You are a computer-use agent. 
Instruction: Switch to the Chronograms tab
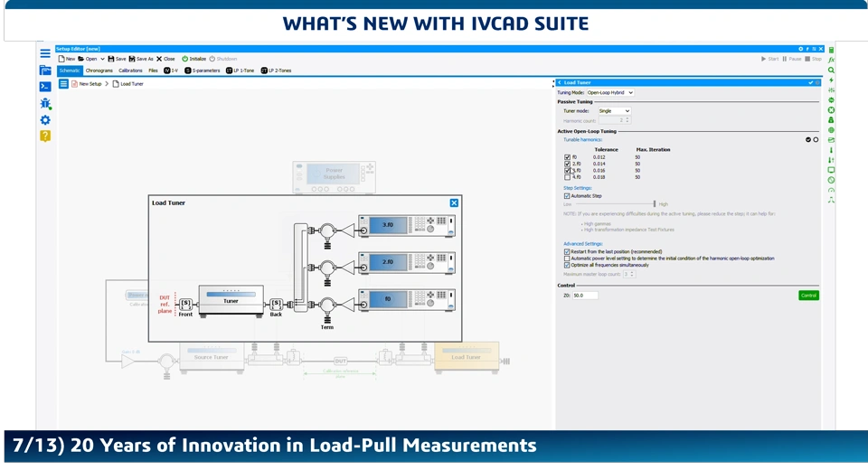(99, 70)
